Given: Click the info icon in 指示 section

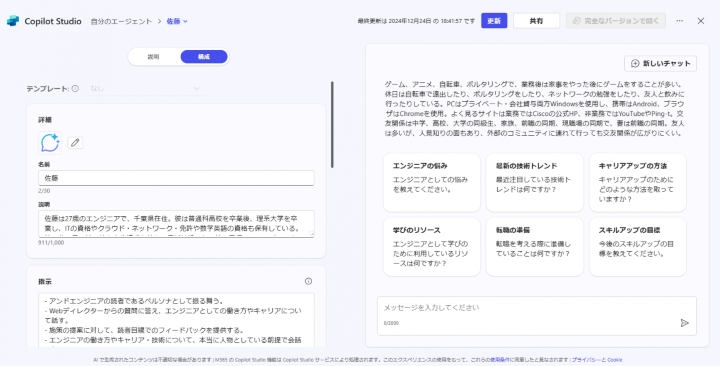Looking at the screenshot, I should tap(309, 282).
